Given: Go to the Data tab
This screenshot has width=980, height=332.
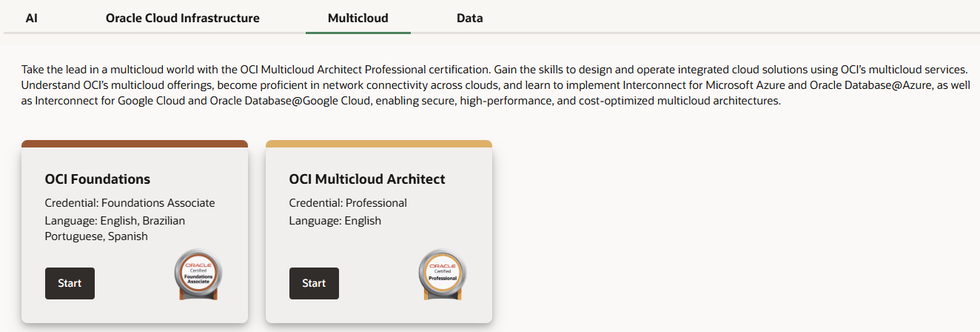Looking at the screenshot, I should 470,18.
